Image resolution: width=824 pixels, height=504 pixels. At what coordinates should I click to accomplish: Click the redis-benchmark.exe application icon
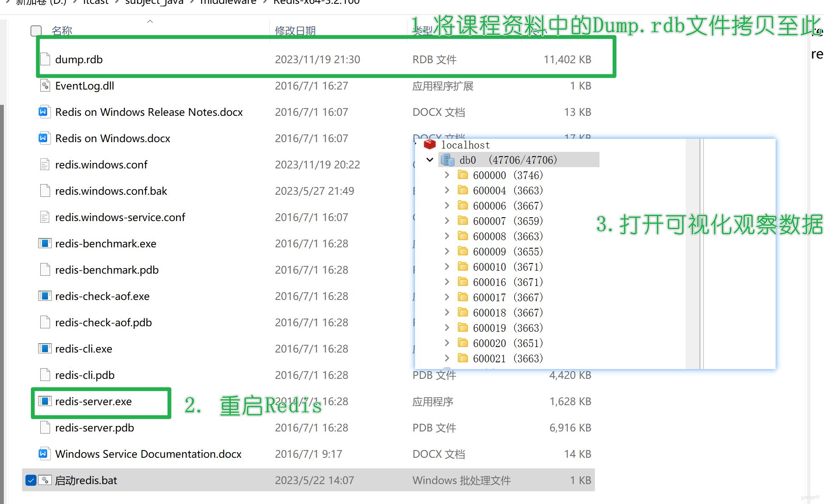pyautogui.click(x=45, y=244)
